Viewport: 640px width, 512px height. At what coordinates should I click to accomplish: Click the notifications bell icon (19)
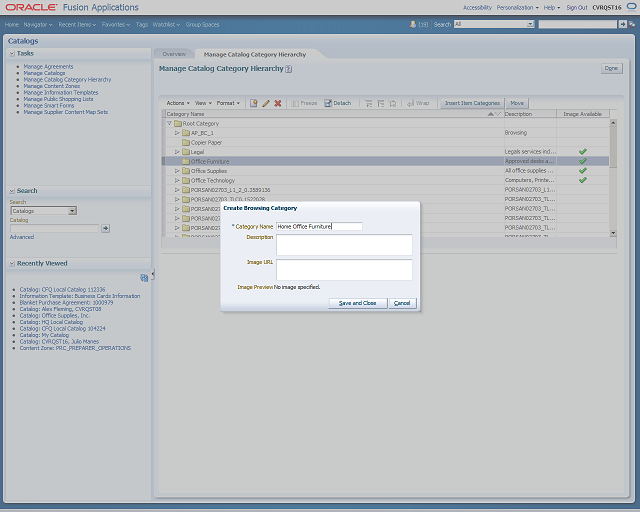(413, 24)
